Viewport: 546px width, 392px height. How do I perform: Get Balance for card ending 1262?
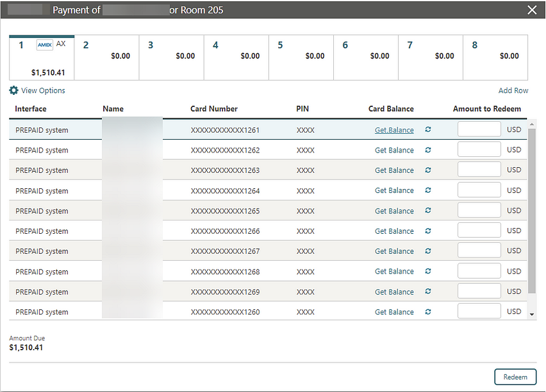[394, 150]
